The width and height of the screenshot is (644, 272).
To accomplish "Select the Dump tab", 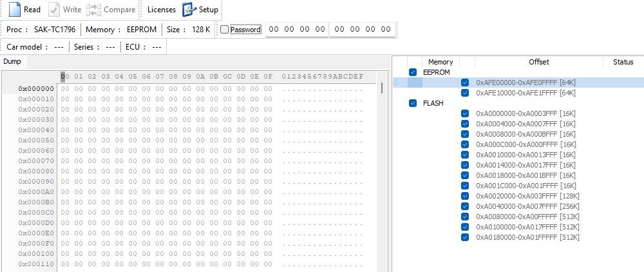I will coord(12,62).
